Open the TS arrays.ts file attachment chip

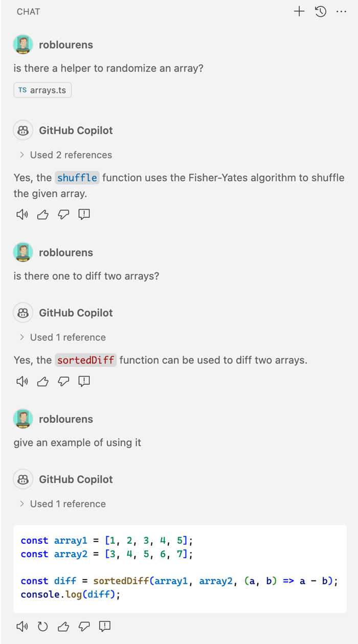[42, 90]
